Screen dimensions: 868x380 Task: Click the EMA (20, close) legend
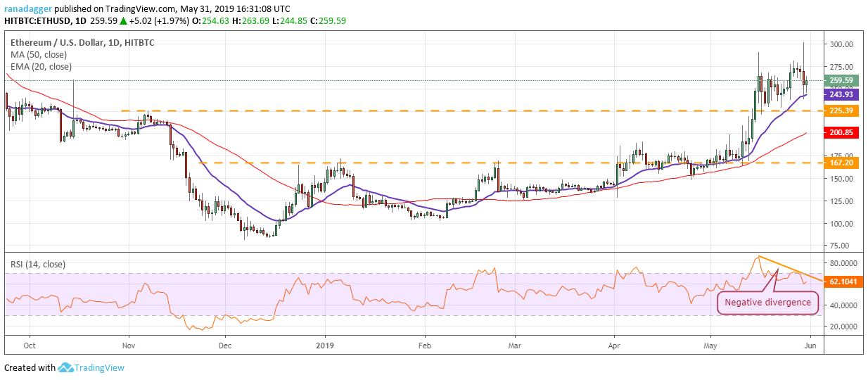(x=41, y=66)
